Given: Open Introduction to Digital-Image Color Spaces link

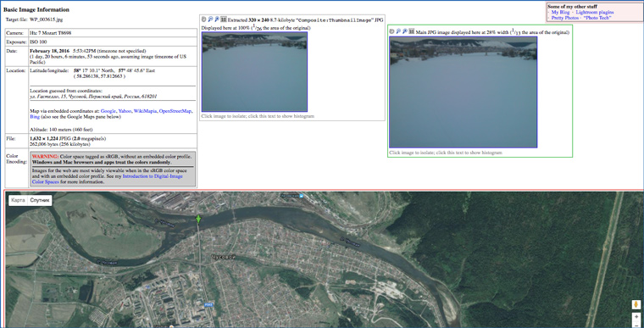Looking at the screenshot, I should point(108,179).
